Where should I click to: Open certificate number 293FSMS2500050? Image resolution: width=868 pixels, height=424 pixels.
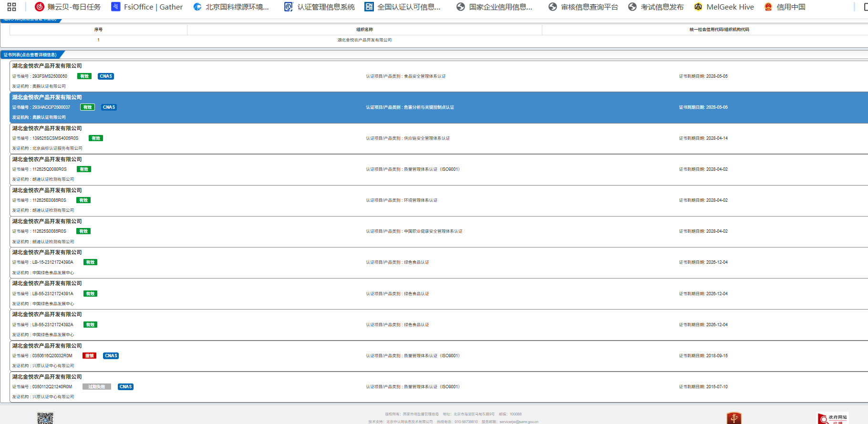(50, 76)
